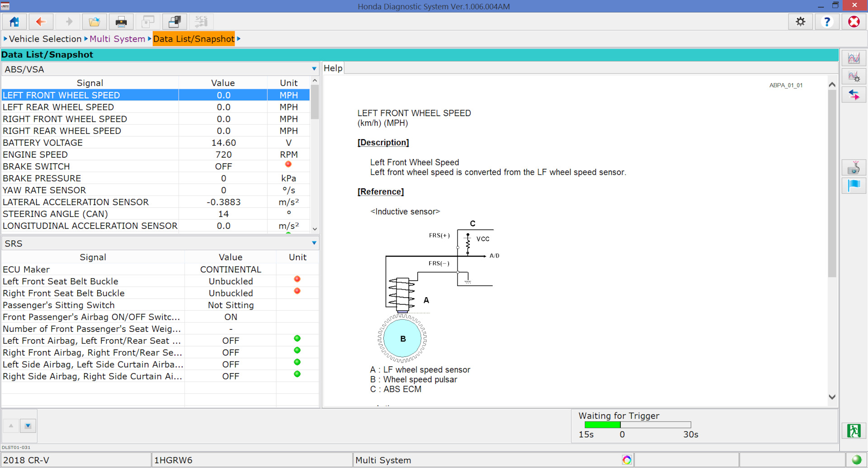Screen dimensions: 868x468
Task: Click the 2018 CR-V status bar field
Action: [x=75, y=460]
